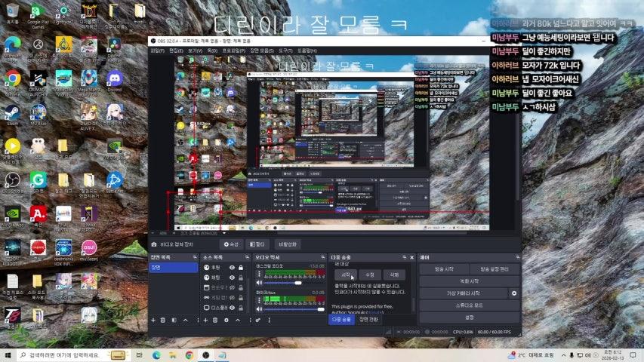
Task: Show hidden system tray icons chevron
Action: 563,355
